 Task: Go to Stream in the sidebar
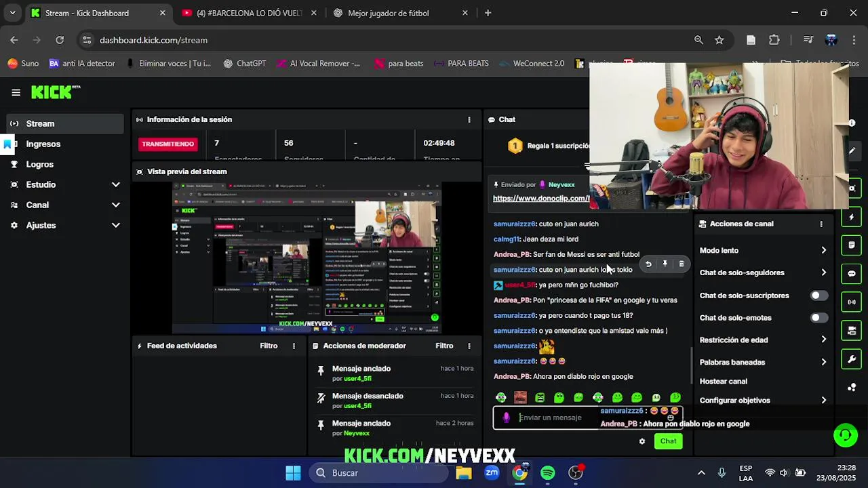[65, 123]
